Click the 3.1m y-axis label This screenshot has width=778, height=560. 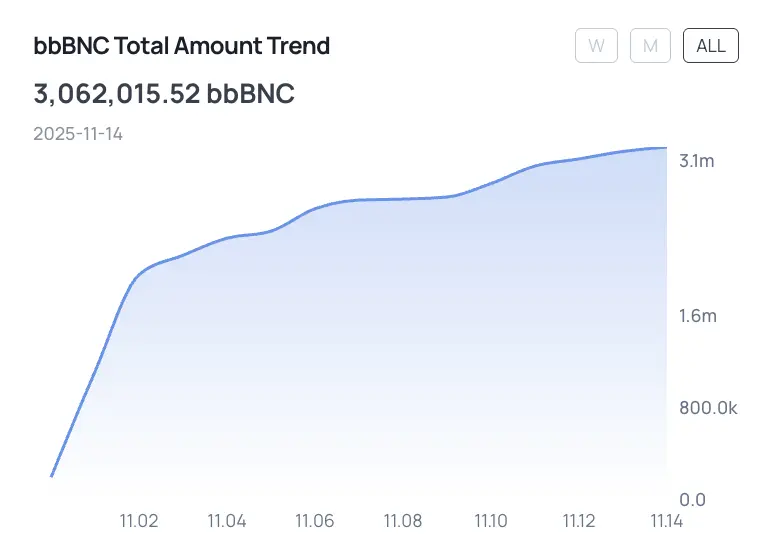(697, 161)
